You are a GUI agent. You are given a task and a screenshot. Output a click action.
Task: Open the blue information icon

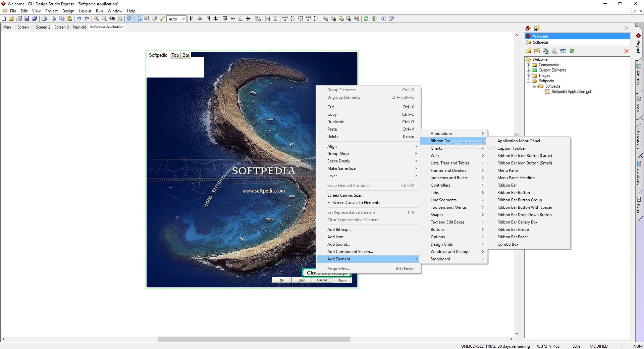(383, 19)
